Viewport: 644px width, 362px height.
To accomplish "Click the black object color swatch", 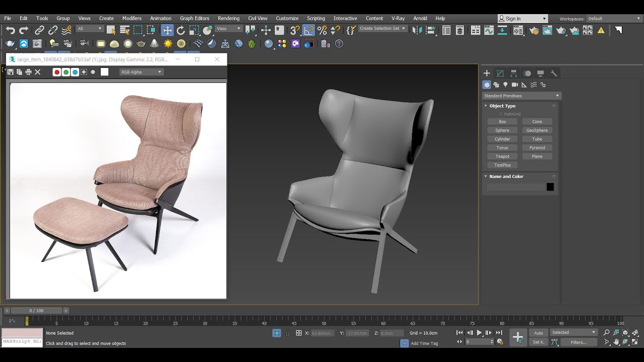I will pyautogui.click(x=550, y=187).
